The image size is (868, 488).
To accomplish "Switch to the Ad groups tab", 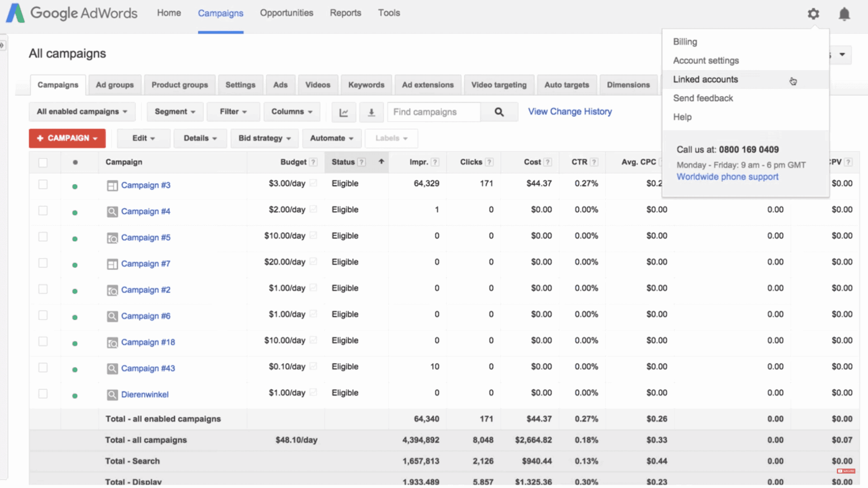I will (x=115, y=85).
